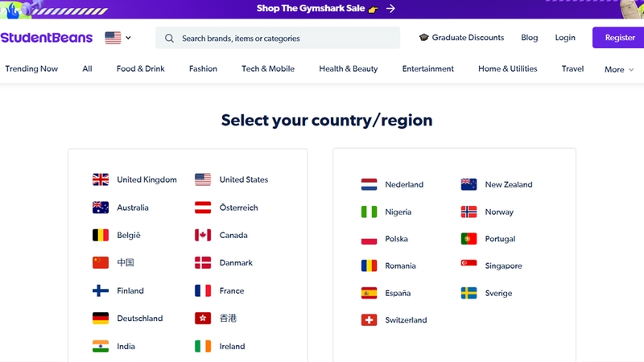Open the Blog link
Image resolution: width=644 pixels, height=362 pixels.
(530, 37)
